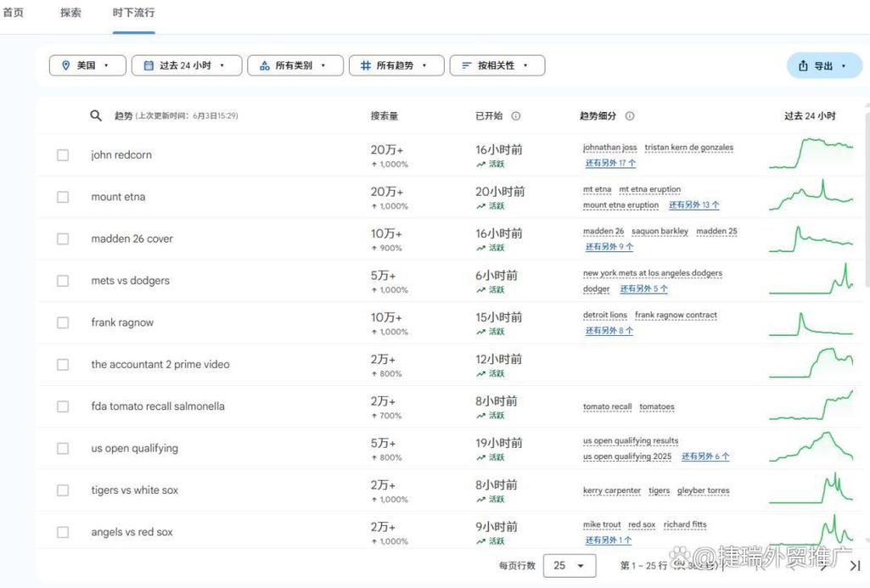870x588 pixels.
Task: Click the category shapes icon in 所有类别
Action: tap(265, 65)
